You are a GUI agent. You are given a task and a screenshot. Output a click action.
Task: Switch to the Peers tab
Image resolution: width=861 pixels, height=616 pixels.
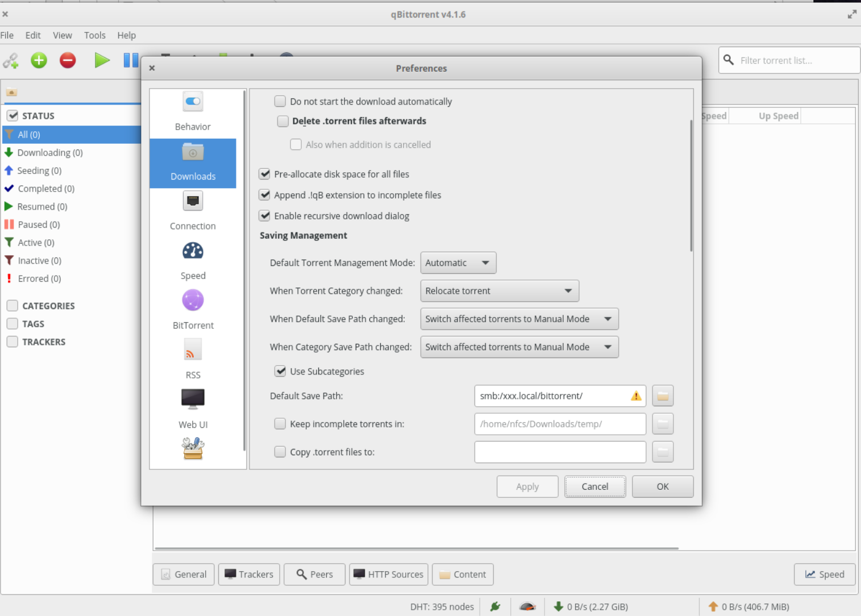[314, 574]
